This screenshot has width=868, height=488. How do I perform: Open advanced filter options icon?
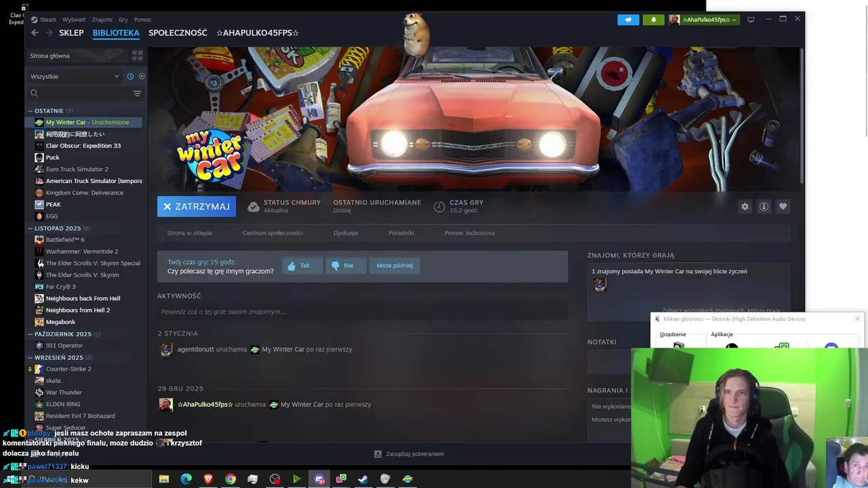coord(137,94)
